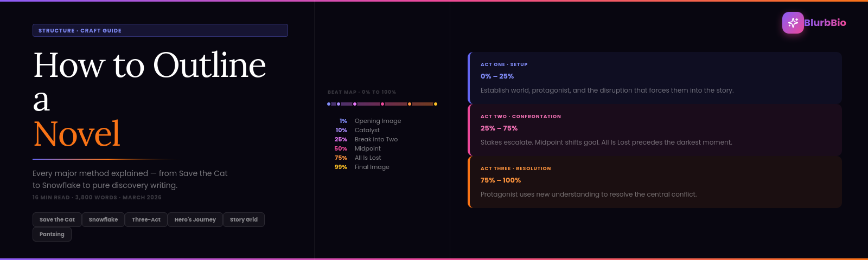Image resolution: width=868 pixels, height=260 pixels.
Task: Open the Act One Setup card
Action: tap(655, 78)
